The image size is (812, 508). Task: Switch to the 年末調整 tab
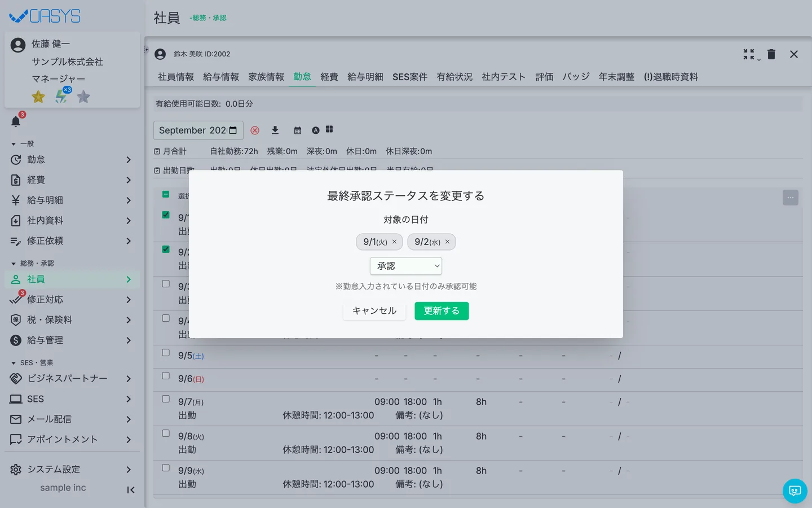(616, 77)
